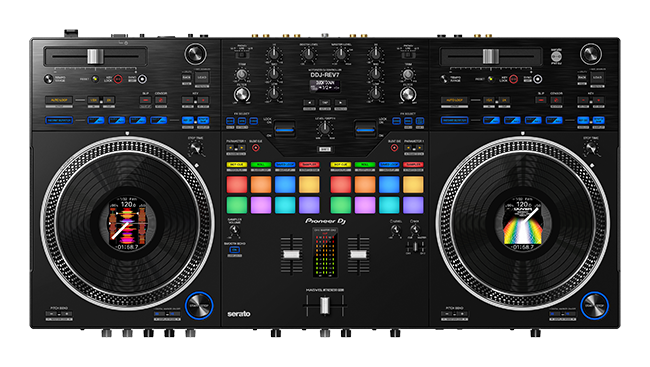
Task: Click left deck AUTO LOOP button
Action: 59,100
